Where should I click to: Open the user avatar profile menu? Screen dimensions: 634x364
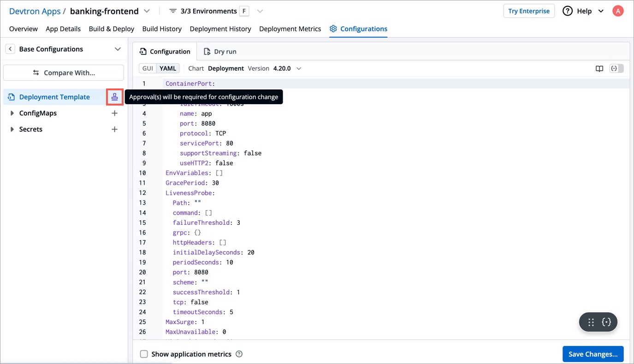pyautogui.click(x=617, y=11)
